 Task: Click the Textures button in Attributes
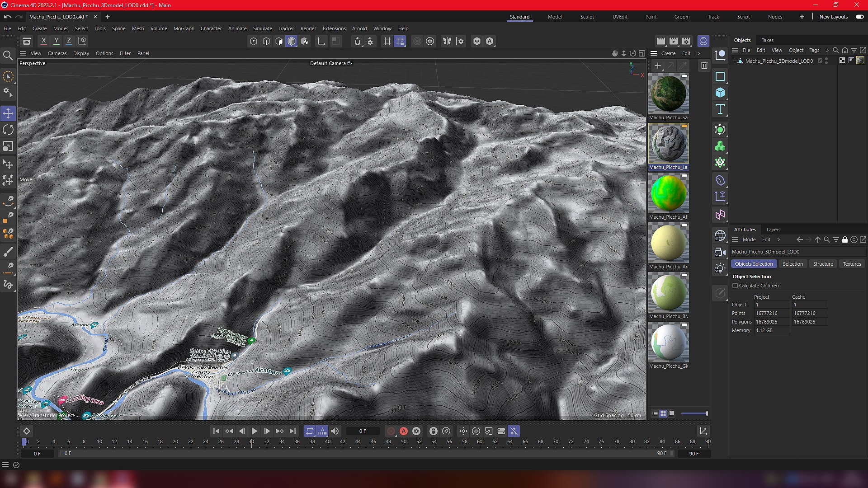(852, 264)
